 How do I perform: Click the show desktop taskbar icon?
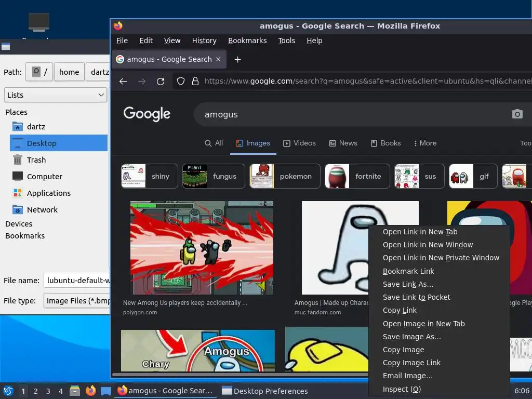pyautogui.click(x=106, y=391)
